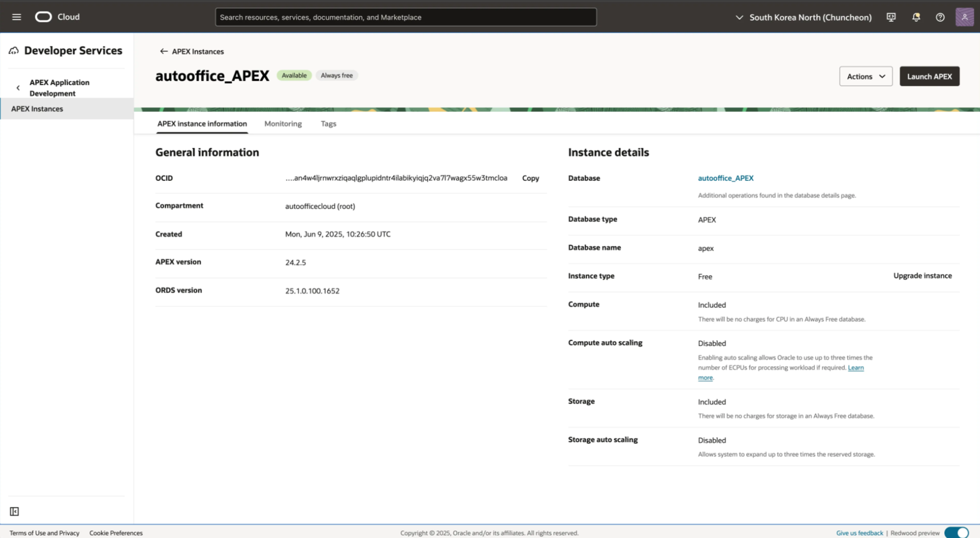Toggle the Redwood preview switch
The height and width of the screenshot is (538, 980).
tap(956, 533)
